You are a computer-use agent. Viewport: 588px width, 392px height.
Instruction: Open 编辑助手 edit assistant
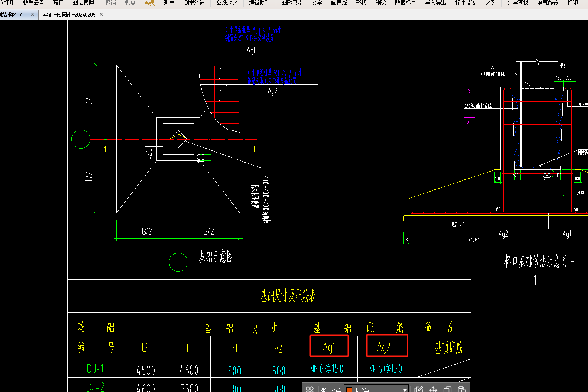click(259, 3)
